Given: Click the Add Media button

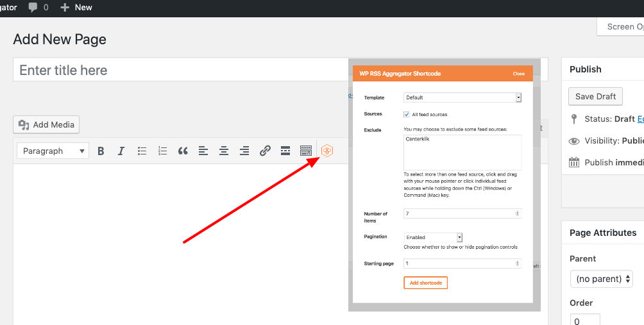Looking at the screenshot, I should coord(46,125).
